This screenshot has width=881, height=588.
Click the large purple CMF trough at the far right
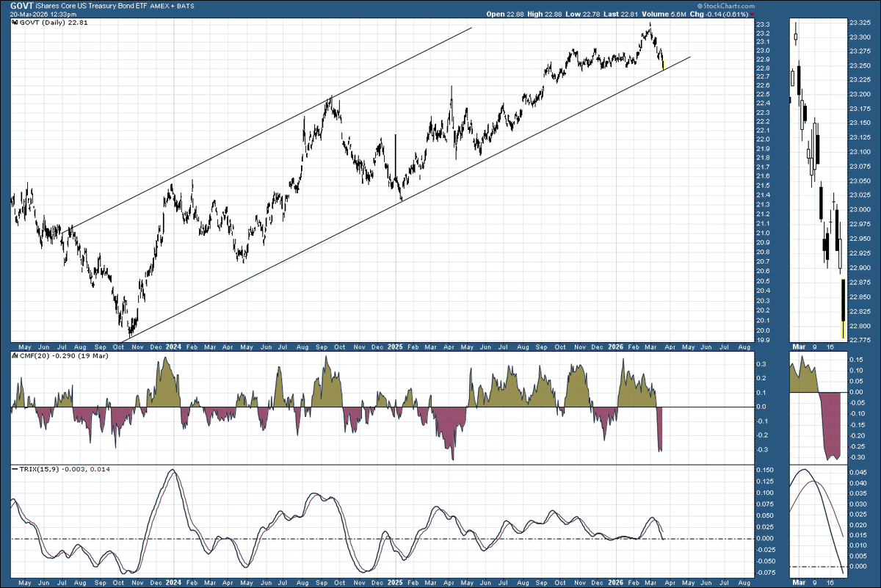660,429
